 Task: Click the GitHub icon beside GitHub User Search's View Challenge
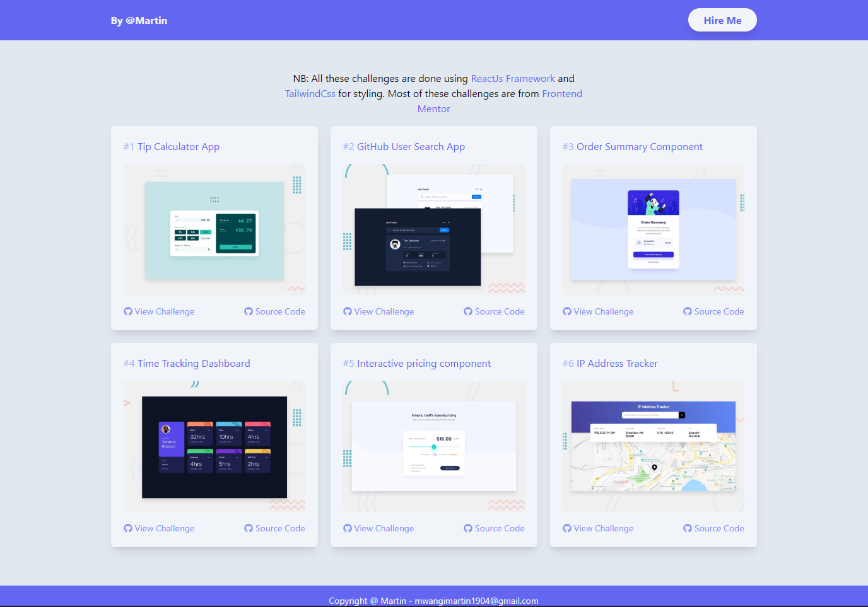(346, 311)
